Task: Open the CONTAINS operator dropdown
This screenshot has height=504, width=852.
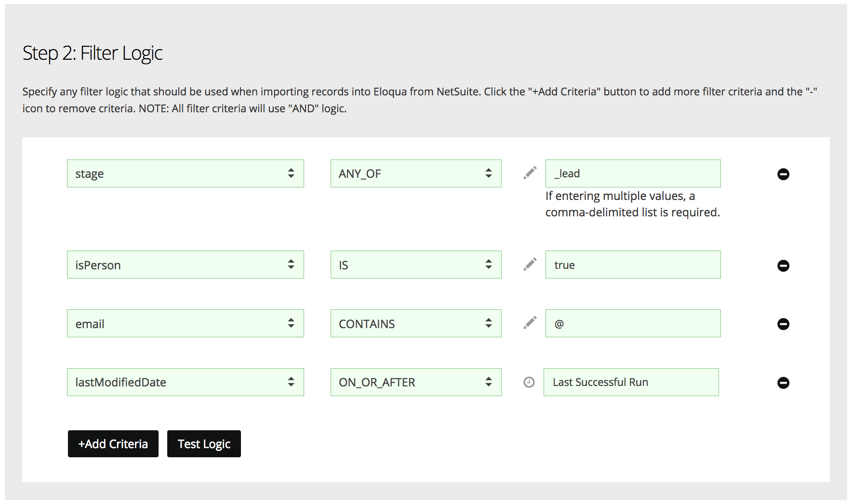Action: coord(416,323)
